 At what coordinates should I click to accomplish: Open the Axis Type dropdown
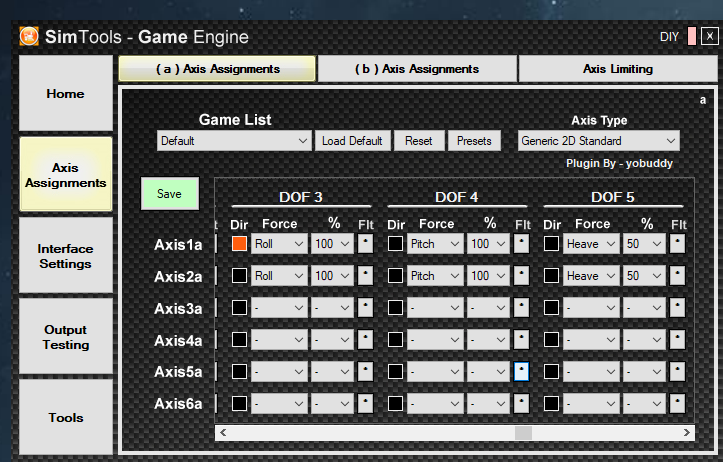(599, 141)
